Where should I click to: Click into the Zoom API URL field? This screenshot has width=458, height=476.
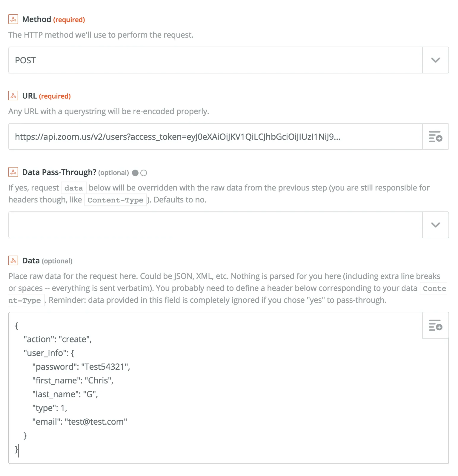tap(215, 137)
